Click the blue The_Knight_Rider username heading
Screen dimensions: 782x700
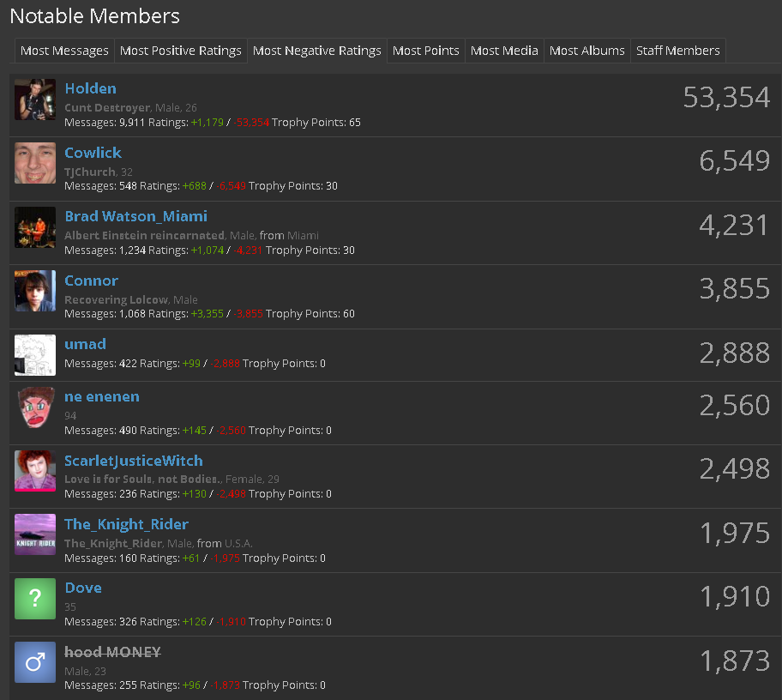pos(127,524)
